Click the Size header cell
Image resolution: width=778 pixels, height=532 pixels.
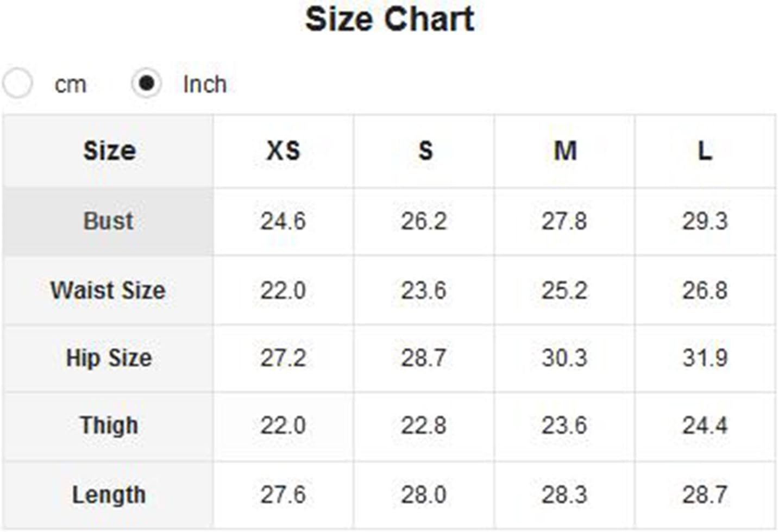click(109, 151)
